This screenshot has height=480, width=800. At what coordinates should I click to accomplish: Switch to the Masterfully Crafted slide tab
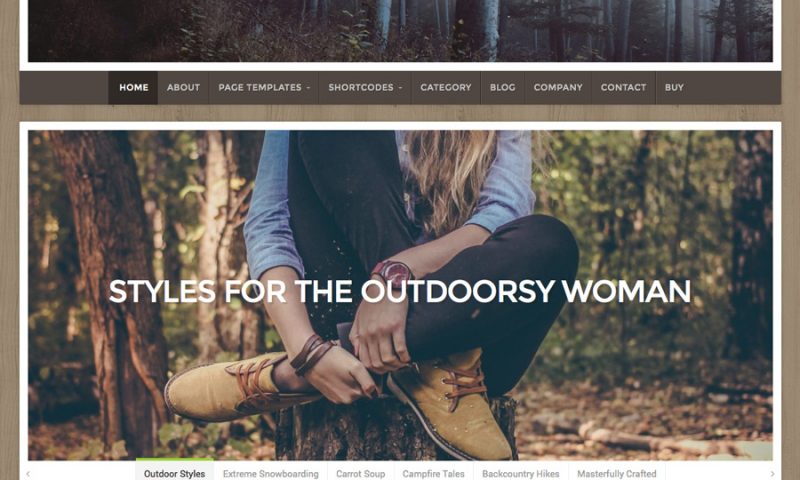point(617,473)
